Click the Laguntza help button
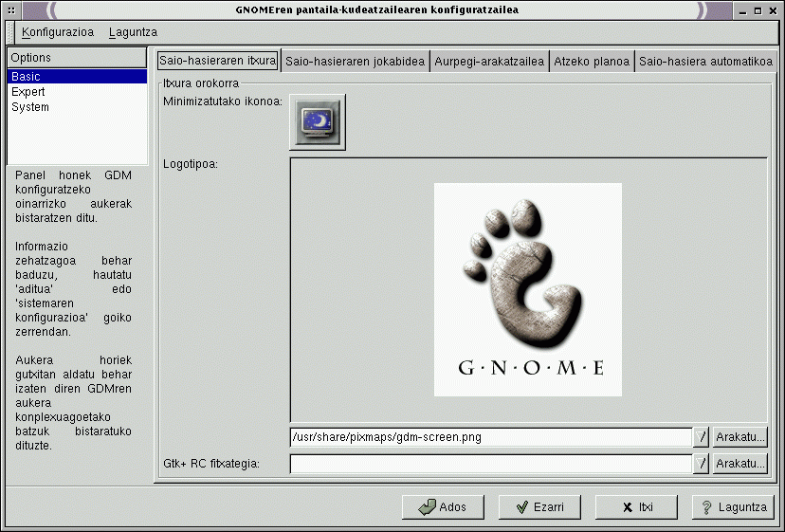 (x=733, y=507)
